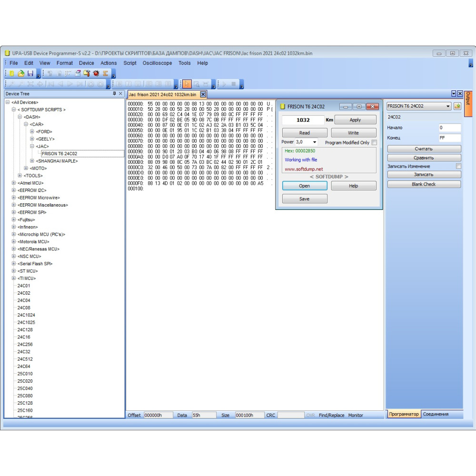Image resolution: width=476 pixels, height=476 pixels.
Task: Click the Blank Check button
Action: (x=424, y=184)
